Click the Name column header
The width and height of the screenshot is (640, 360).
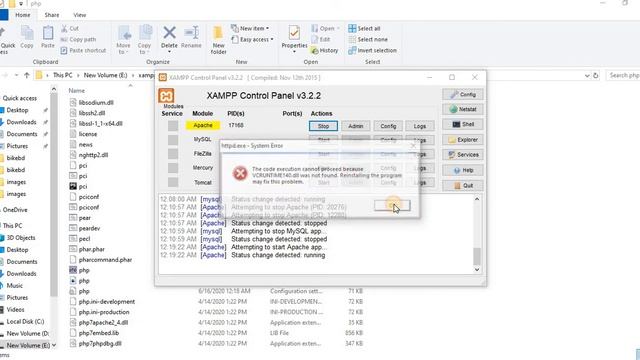point(77,91)
